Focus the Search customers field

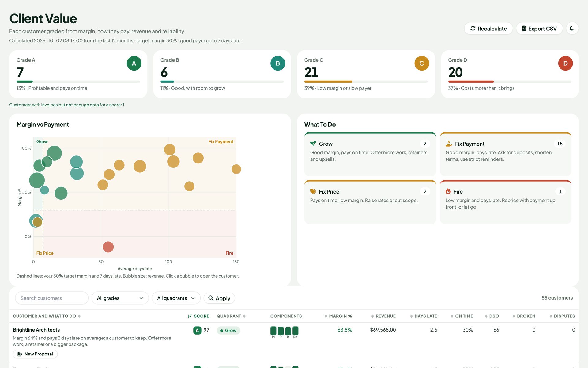(52, 298)
